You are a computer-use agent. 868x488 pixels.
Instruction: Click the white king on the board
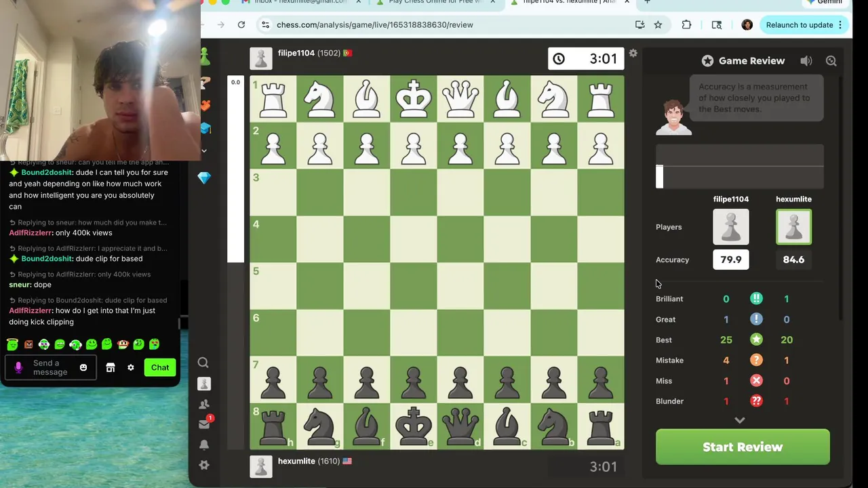414,98
